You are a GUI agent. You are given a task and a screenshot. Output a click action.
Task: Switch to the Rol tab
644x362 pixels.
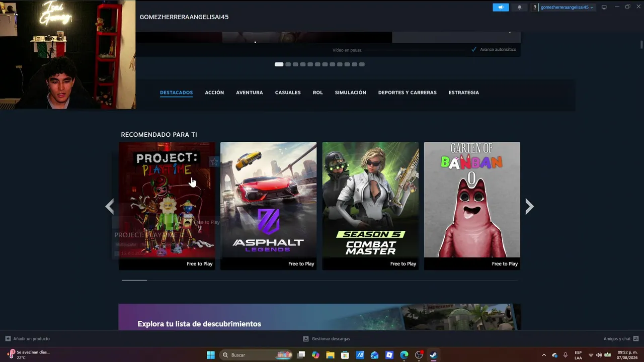point(318,93)
